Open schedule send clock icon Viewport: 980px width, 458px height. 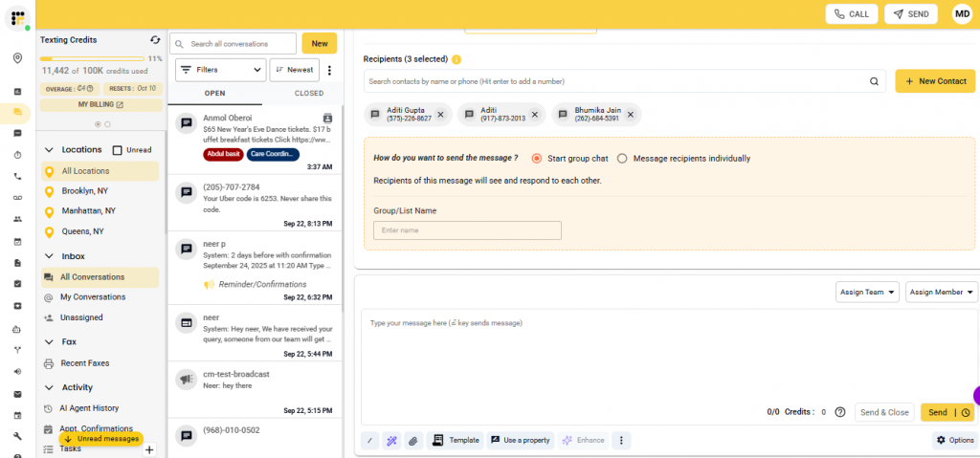[966, 412]
